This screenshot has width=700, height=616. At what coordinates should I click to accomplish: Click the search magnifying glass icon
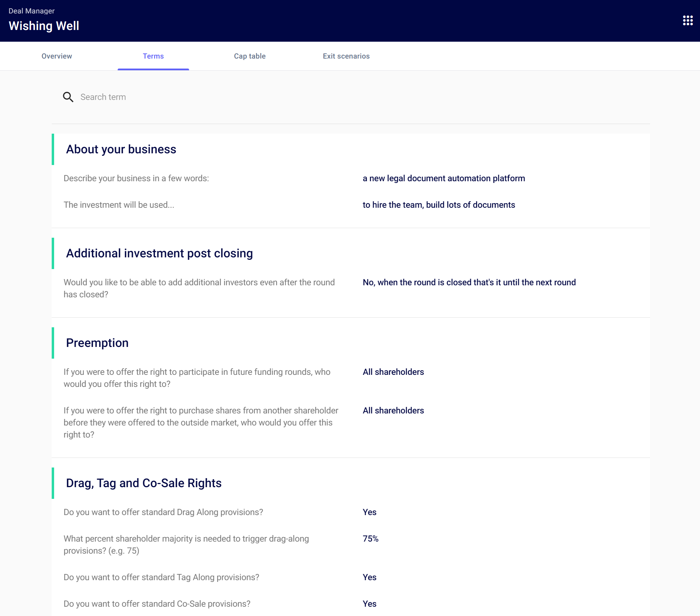click(x=68, y=97)
